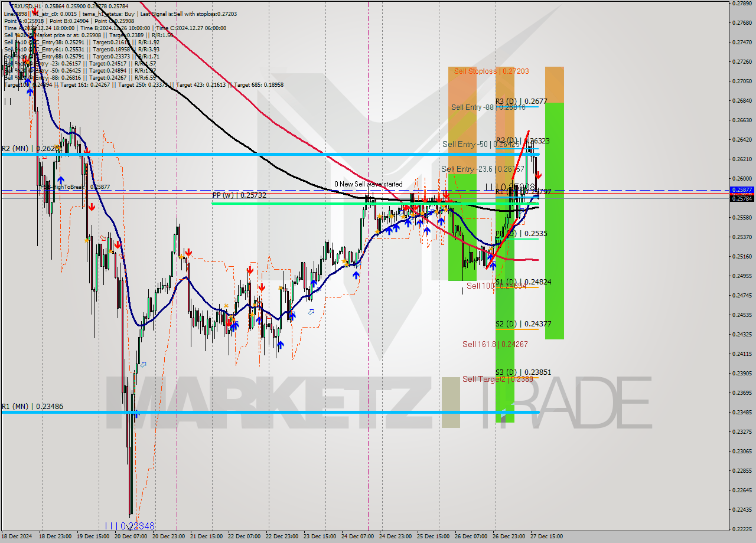Click the 0.24325 price axis label
The height and width of the screenshot is (543, 756).
[742, 335]
